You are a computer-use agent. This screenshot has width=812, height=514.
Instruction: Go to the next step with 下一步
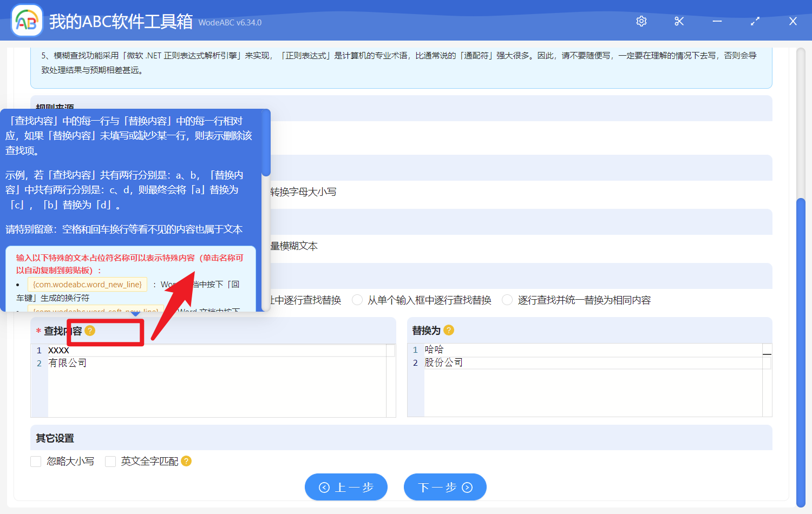[445, 487]
